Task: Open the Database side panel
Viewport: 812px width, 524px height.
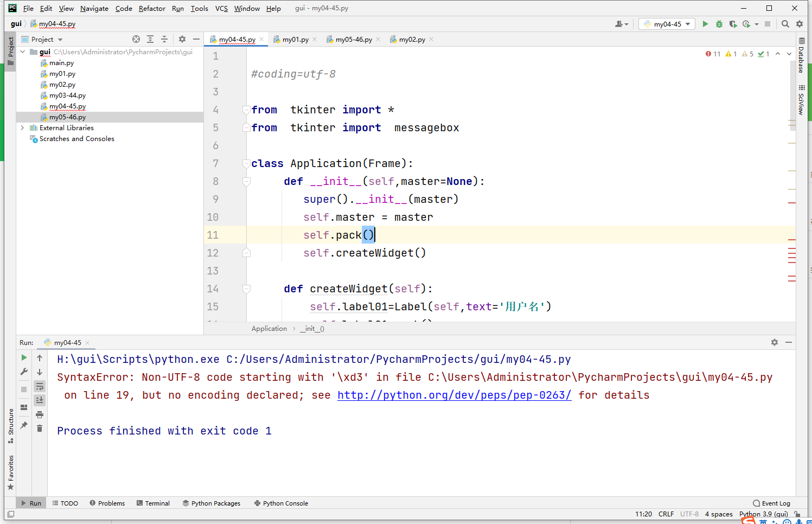Action: [x=802, y=55]
